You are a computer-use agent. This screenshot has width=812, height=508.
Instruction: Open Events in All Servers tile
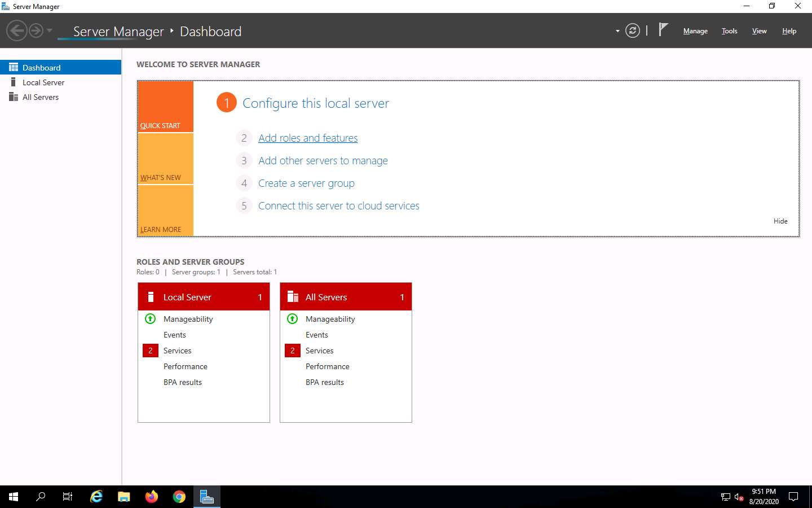click(x=317, y=335)
